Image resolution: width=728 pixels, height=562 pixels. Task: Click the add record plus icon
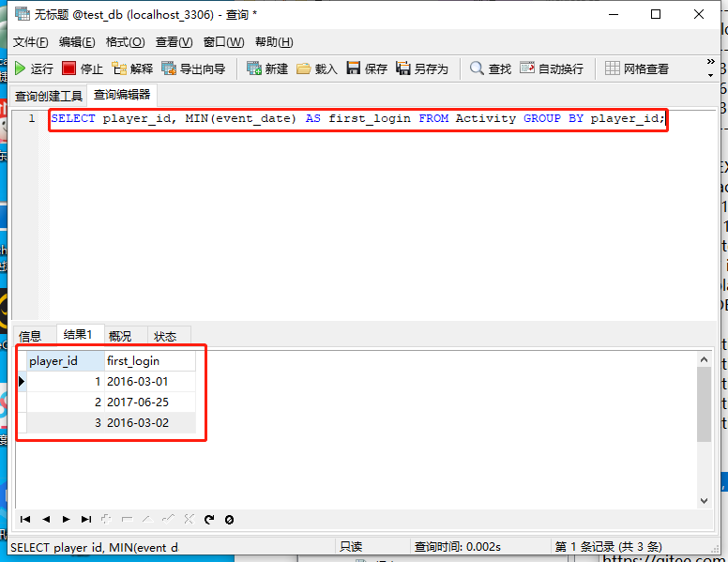click(x=106, y=519)
